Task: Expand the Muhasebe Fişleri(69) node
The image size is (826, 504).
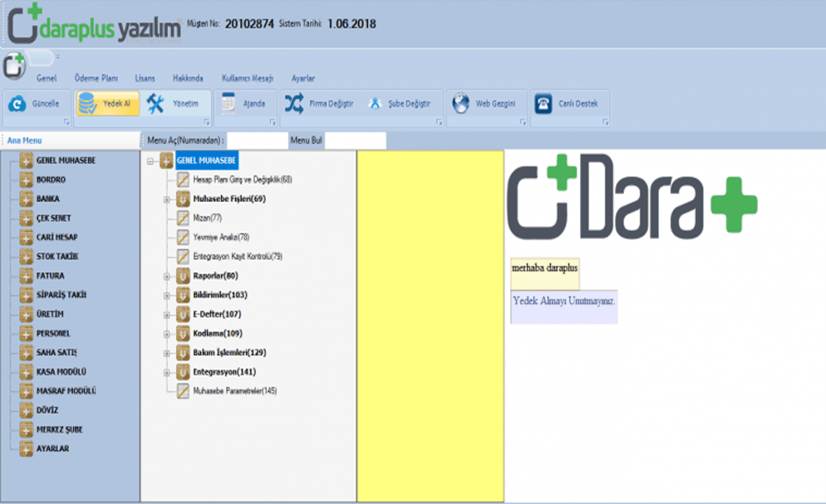Action: pos(166,199)
